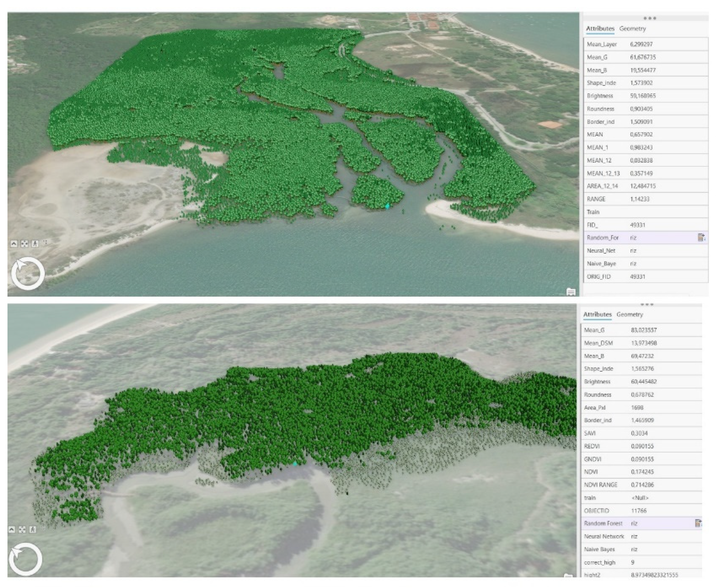
Task: Open the upper pane's three-dot options menu
Action: pyautogui.click(x=650, y=18)
